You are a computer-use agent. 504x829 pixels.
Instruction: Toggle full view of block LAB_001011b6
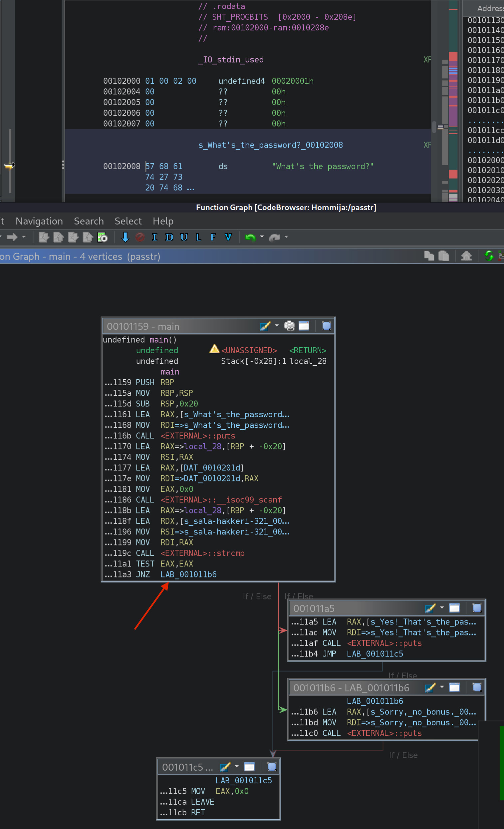click(x=454, y=687)
